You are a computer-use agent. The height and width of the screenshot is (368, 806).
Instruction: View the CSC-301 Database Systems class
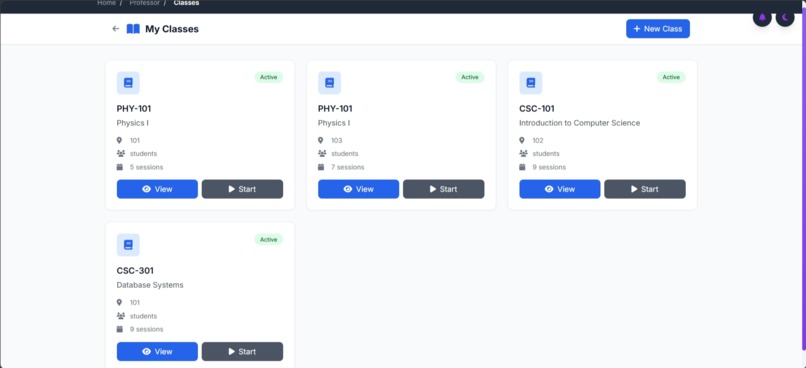(x=157, y=352)
